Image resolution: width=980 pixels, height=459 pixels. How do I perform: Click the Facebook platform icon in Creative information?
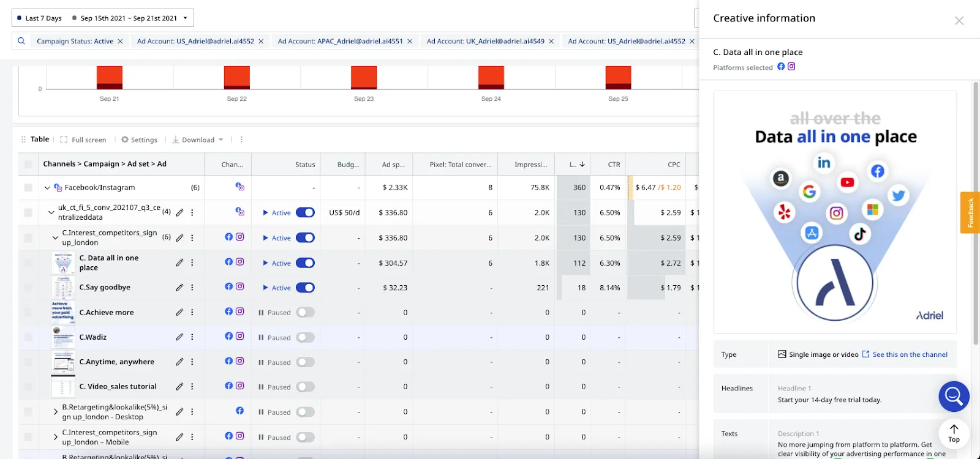(781, 66)
